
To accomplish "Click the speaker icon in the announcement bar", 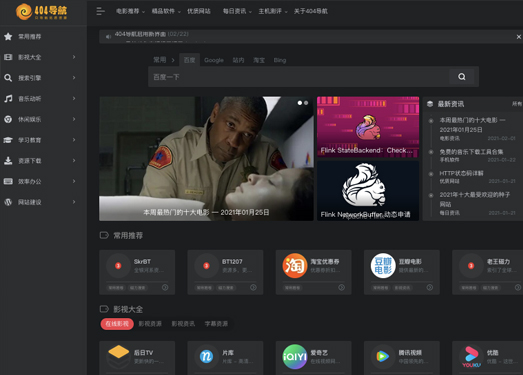I will 108,37.
